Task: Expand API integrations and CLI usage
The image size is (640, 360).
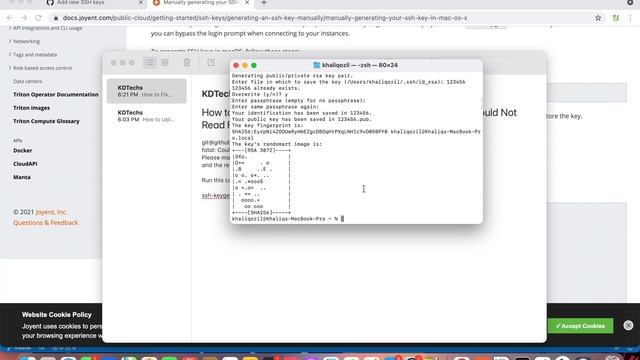Action: [45, 28]
